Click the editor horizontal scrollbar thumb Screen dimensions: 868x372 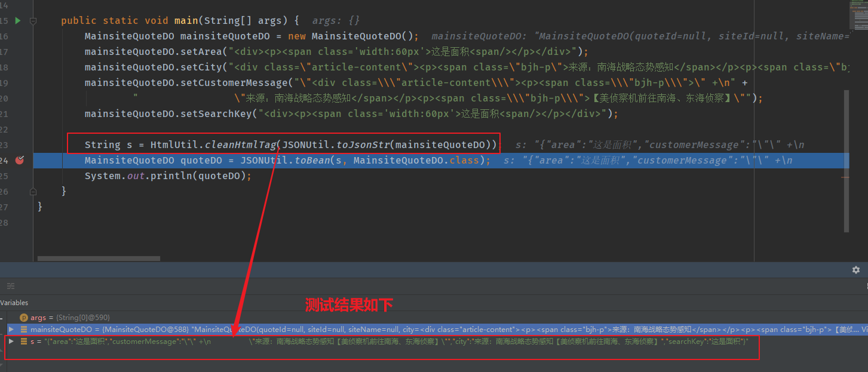[99, 259]
